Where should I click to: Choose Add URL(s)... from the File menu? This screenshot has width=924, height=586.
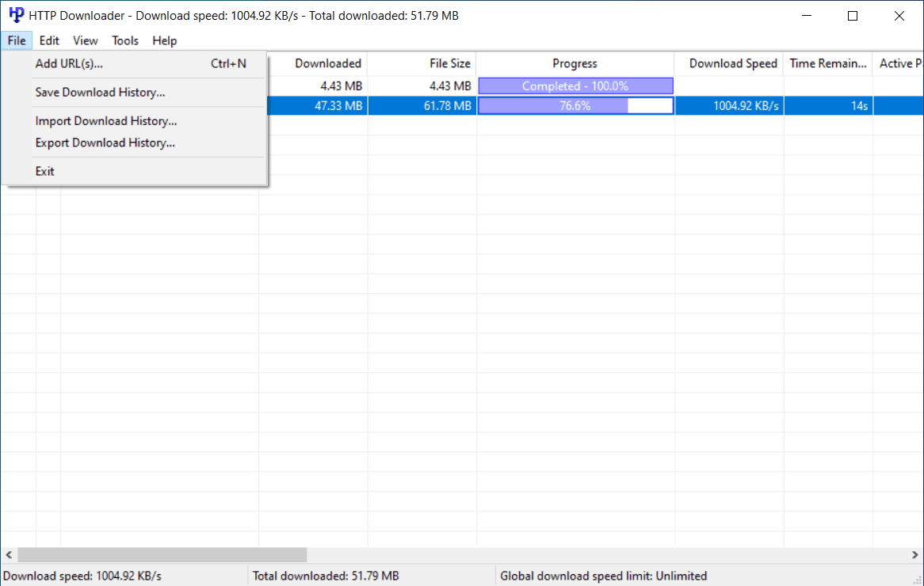(x=135, y=63)
